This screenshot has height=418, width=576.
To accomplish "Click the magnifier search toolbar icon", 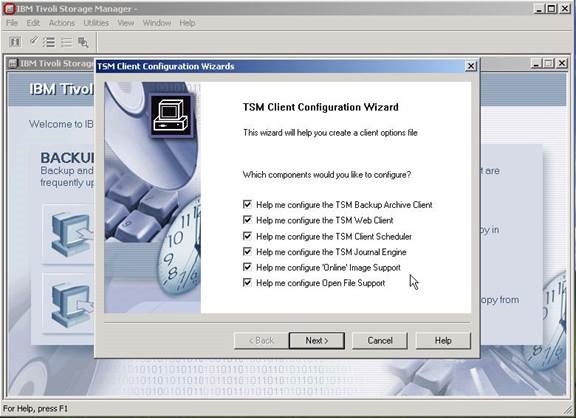I will coord(83,42).
